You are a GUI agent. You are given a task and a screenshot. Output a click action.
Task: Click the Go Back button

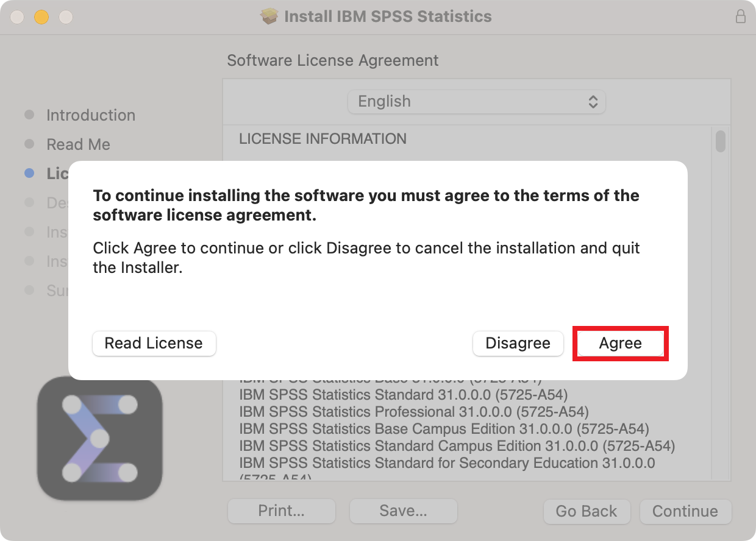pos(586,511)
